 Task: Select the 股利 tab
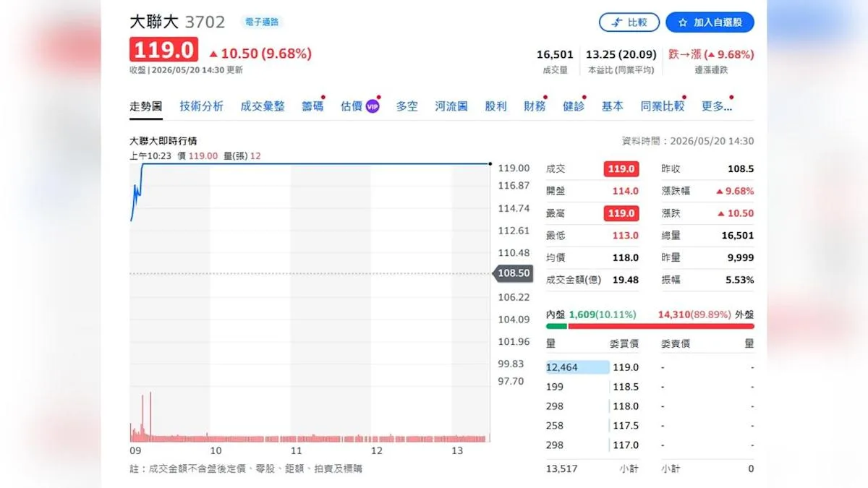pos(495,106)
